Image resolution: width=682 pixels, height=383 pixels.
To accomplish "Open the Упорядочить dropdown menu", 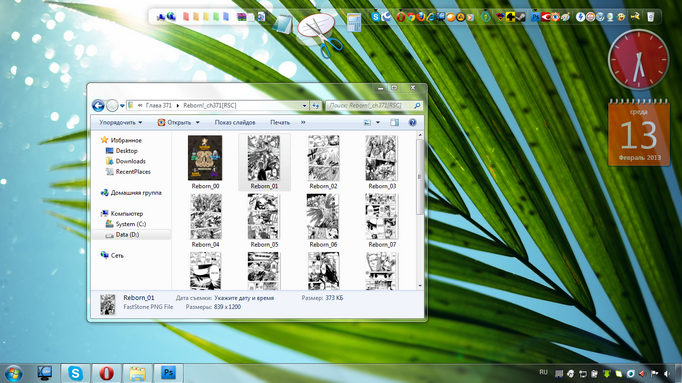I will [120, 123].
